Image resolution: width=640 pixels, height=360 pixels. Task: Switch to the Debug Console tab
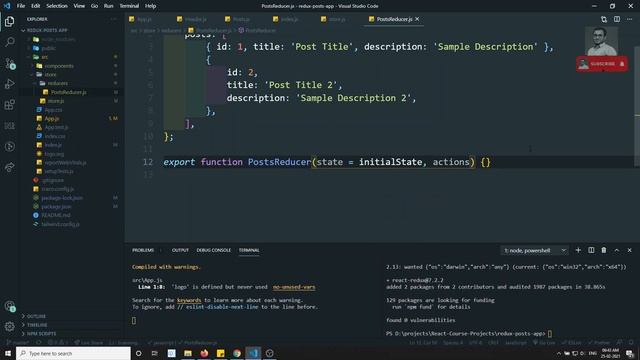tap(213, 250)
